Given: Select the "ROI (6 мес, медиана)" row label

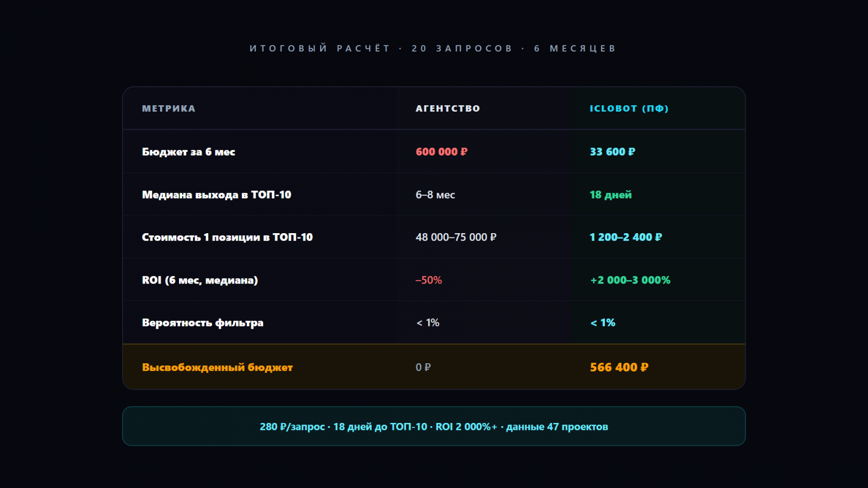Looking at the screenshot, I should (200, 280).
